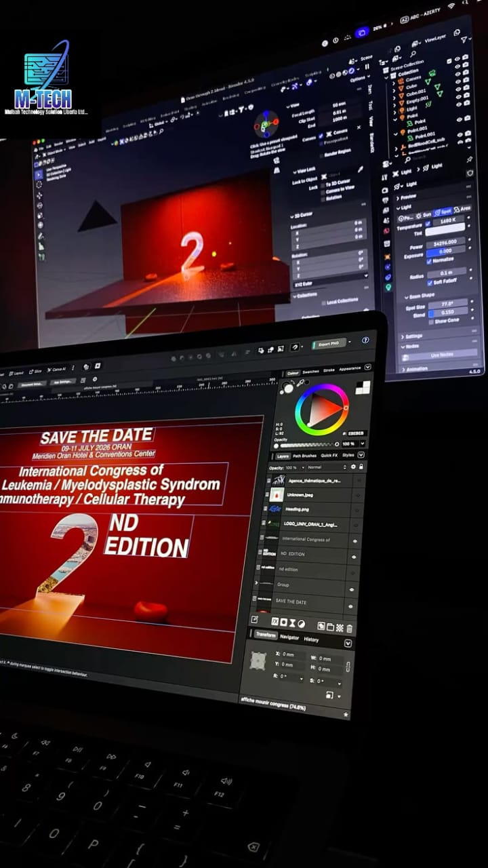This screenshot has width=488, height=868.
Task: Open the Export PNG dropdown arrow
Action: pyautogui.click(x=350, y=342)
